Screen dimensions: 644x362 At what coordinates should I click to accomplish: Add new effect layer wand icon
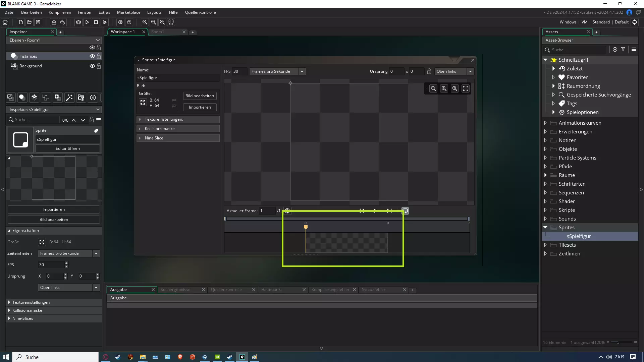[69, 98]
